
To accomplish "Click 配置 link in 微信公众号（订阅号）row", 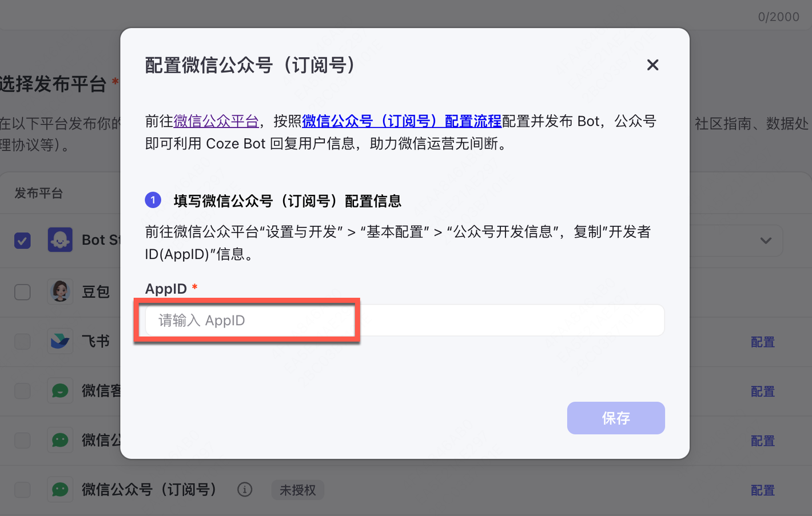I will click(763, 490).
